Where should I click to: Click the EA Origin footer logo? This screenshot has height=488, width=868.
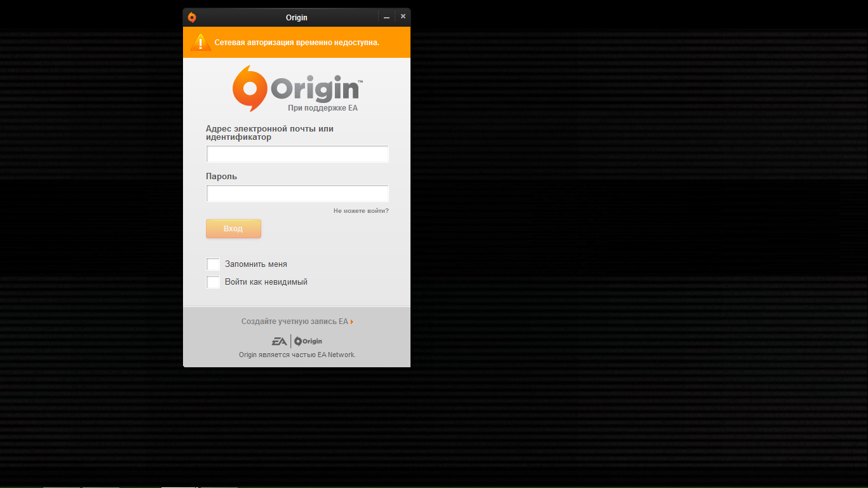point(297,341)
